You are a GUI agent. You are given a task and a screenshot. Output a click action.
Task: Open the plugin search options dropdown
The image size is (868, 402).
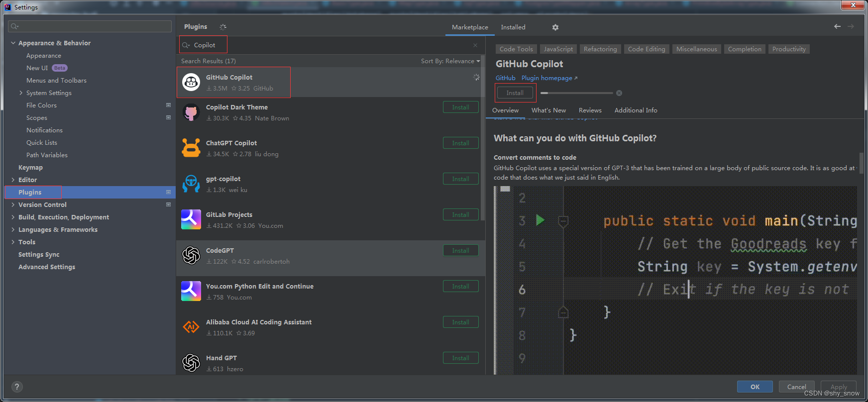tap(186, 45)
